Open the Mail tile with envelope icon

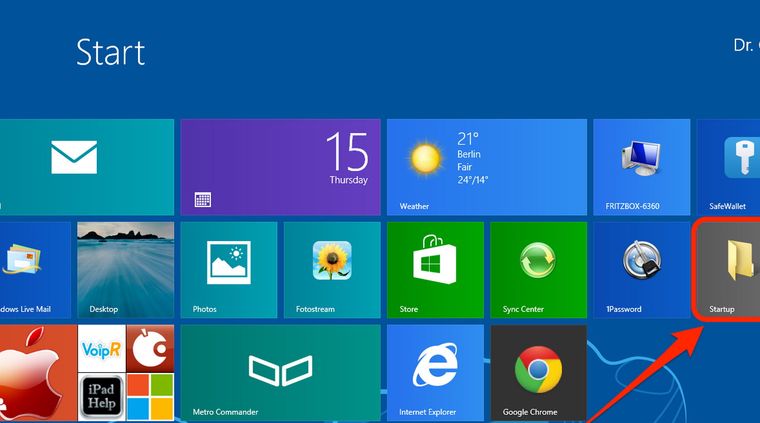coord(87,167)
